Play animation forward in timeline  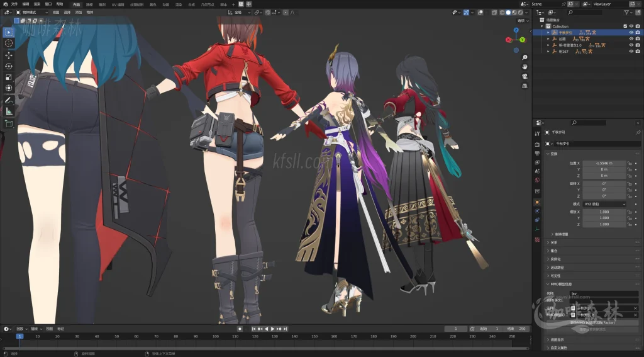272,329
